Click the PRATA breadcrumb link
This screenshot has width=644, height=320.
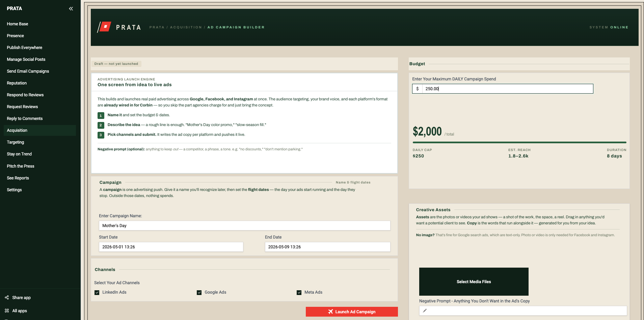tap(157, 27)
